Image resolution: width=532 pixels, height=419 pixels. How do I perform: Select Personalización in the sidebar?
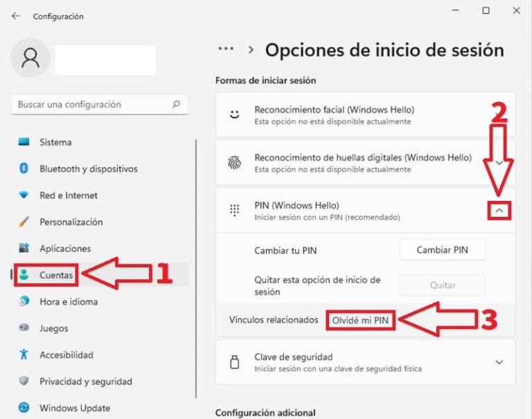click(x=71, y=222)
